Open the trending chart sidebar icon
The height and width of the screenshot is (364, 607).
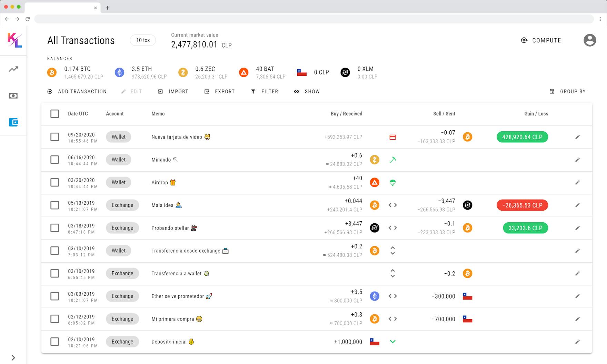(13, 69)
